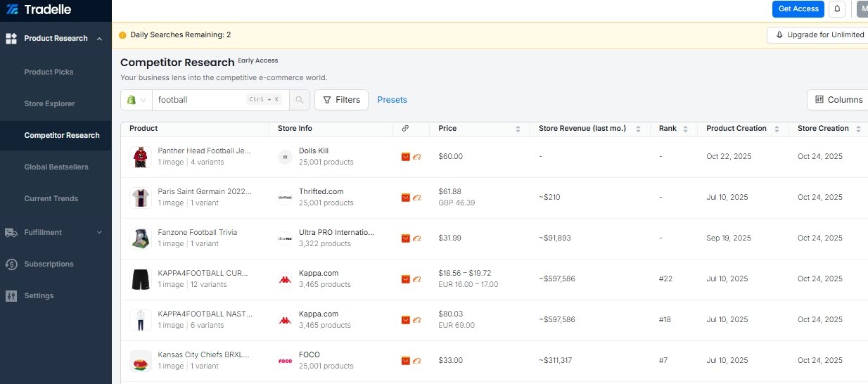The height and width of the screenshot is (384, 868).
Task: Open AliExpress link for KAPPA4FOOTBALL CUR row
Action: 406,279
